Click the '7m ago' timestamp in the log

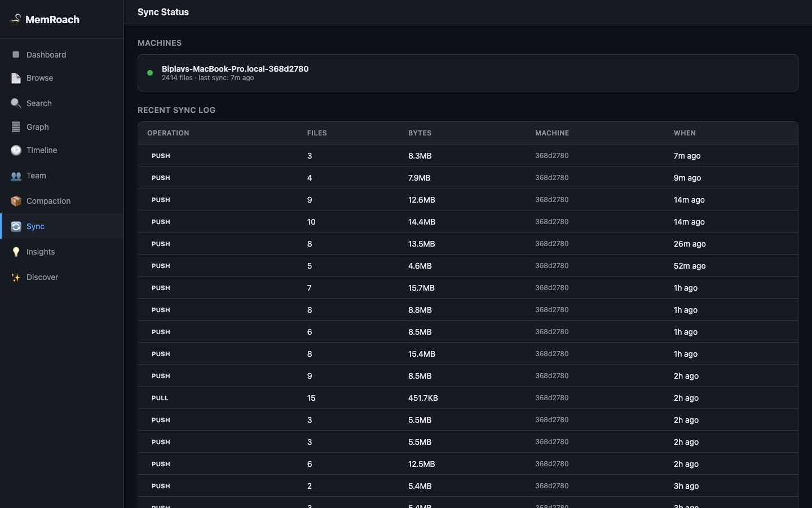click(x=687, y=156)
